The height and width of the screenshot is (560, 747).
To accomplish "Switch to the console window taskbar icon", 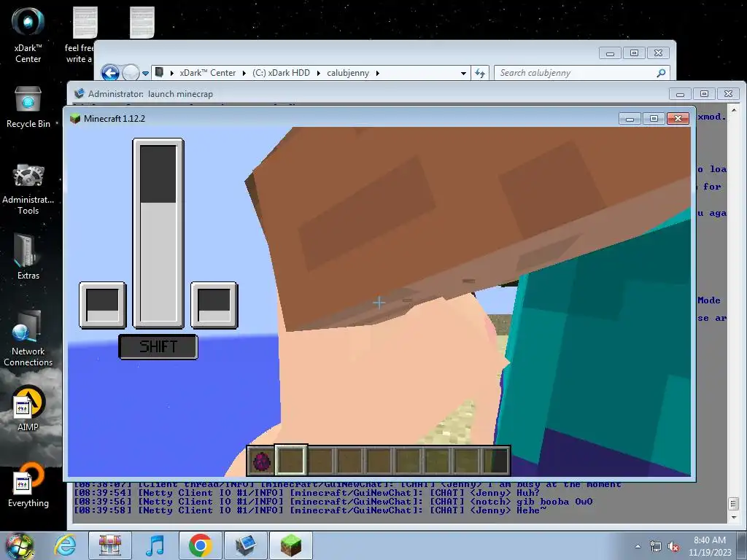I will click(245, 545).
